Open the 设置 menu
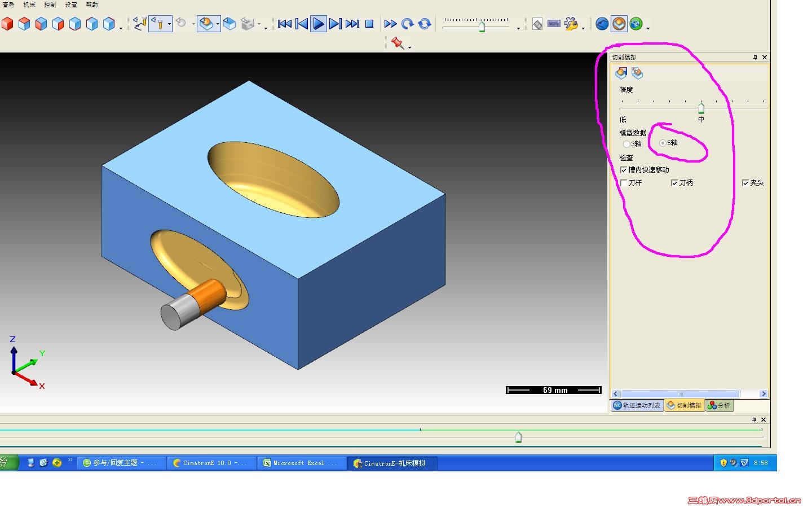The width and height of the screenshot is (812, 508). 71,5
